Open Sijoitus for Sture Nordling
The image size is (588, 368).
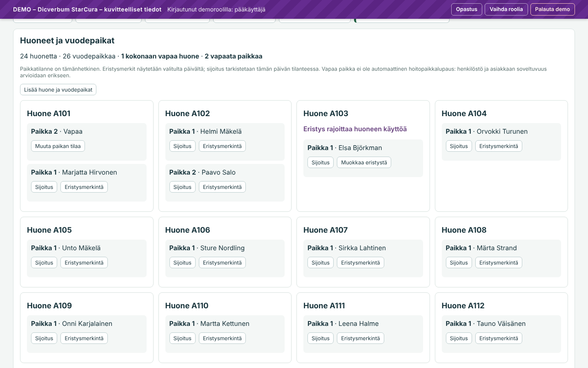pos(182,263)
